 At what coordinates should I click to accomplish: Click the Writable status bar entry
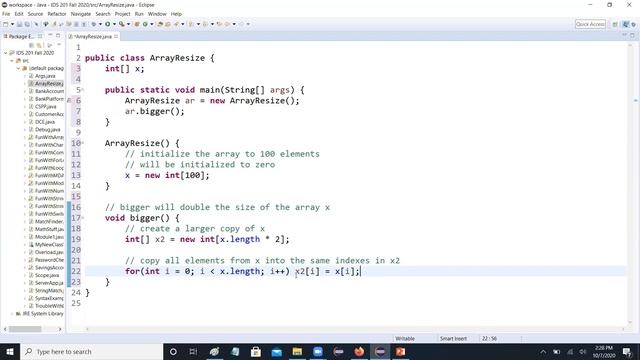(x=405, y=338)
